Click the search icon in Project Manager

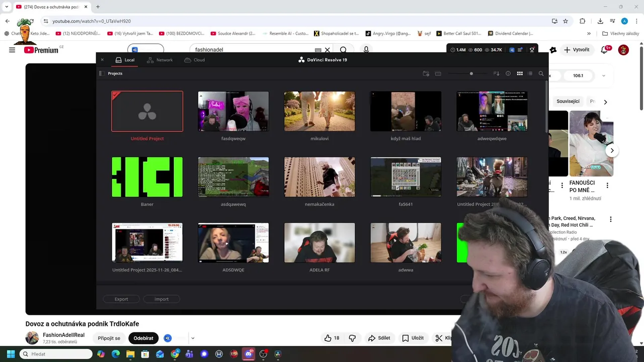click(541, 73)
